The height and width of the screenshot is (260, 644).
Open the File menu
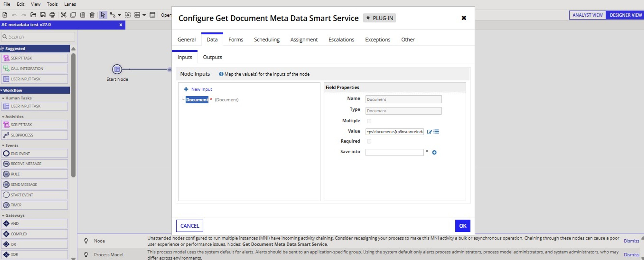pyautogui.click(x=7, y=4)
